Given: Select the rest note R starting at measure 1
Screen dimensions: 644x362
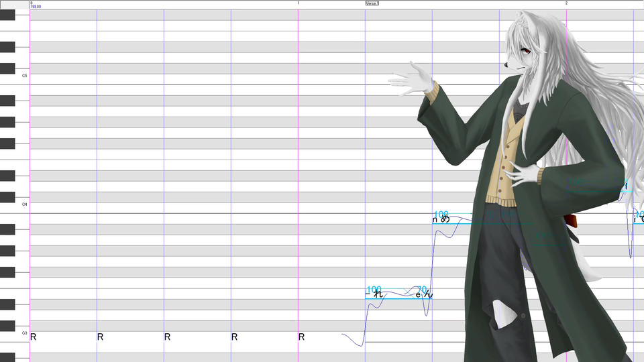Looking at the screenshot, I should (301, 337).
